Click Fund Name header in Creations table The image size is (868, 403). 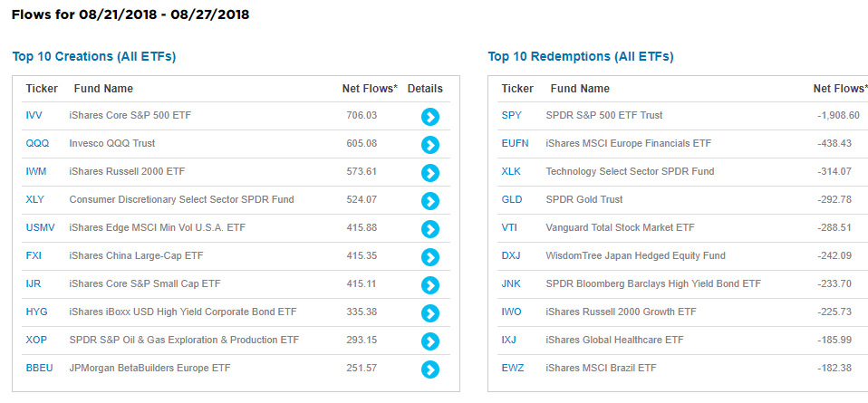pyautogui.click(x=103, y=89)
